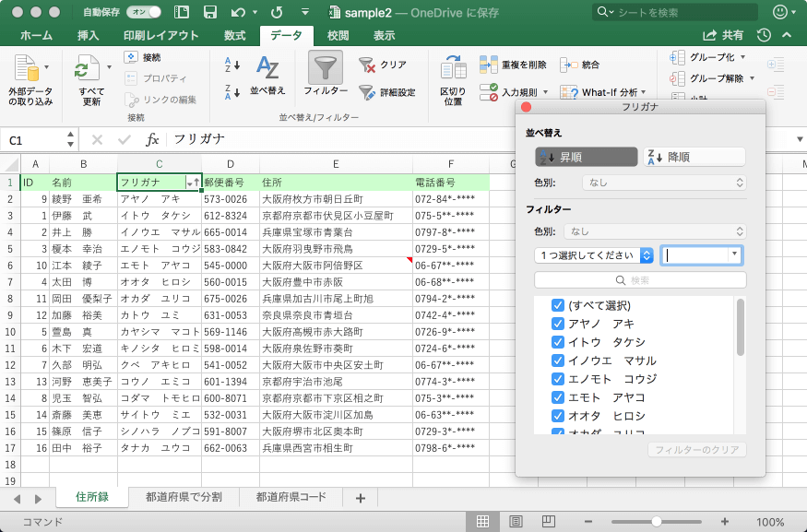Open the 1つ選択してください condition dropdown
807x532 pixels.
point(594,255)
